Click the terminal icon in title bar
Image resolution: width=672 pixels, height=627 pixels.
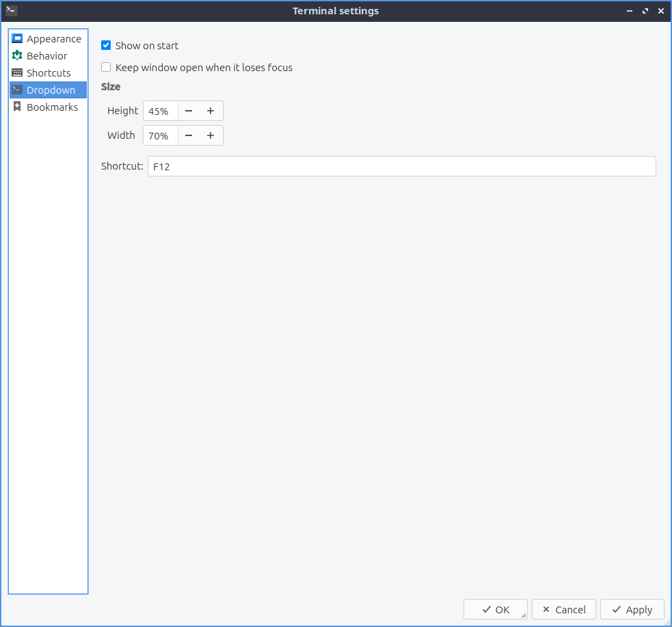point(11,10)
